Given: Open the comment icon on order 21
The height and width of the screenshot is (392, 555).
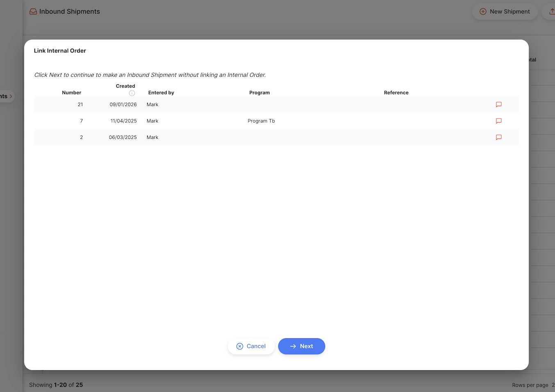Looking at the screenshot, I should 498,105.
